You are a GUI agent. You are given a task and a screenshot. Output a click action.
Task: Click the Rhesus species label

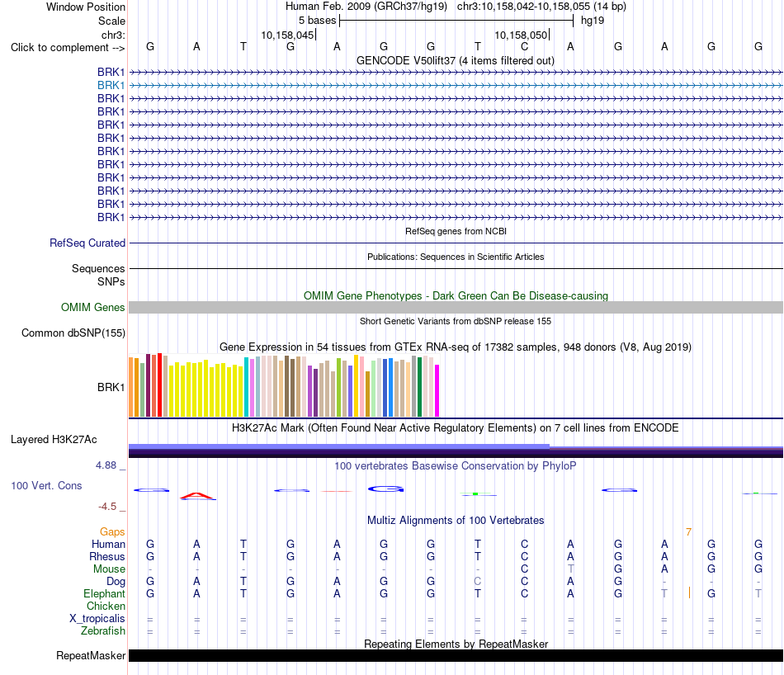107,556
